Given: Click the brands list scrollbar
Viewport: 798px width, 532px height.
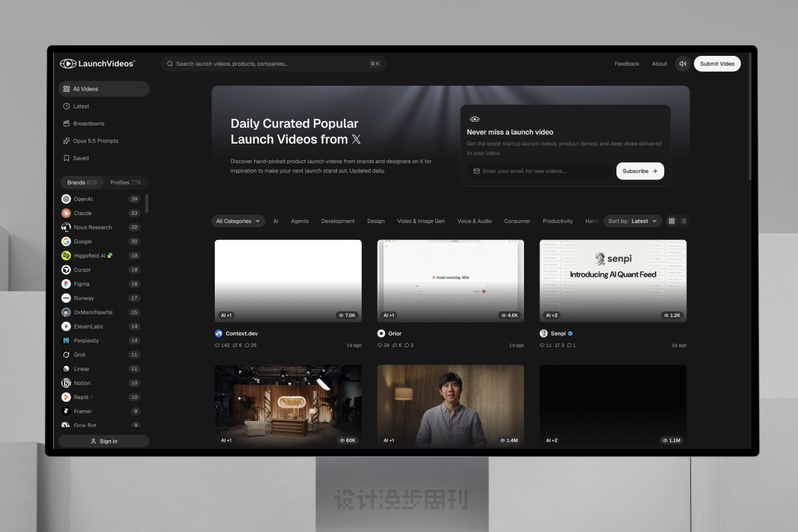Looking at the screenshot, I should pos(146,203).
